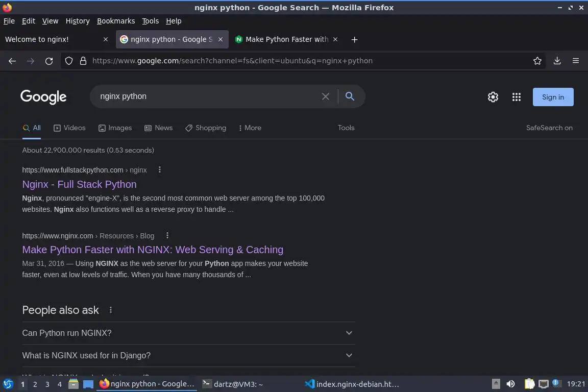The height and width of the screenshot is (392, 588).
Task: Open the More search filters dropdown
Action: [250, 128]
